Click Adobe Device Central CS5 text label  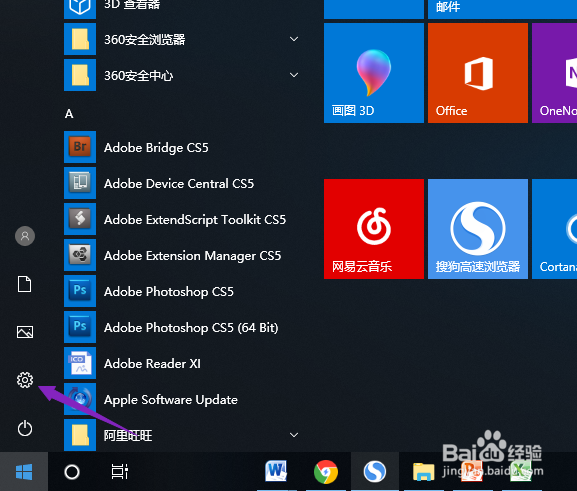179,183
